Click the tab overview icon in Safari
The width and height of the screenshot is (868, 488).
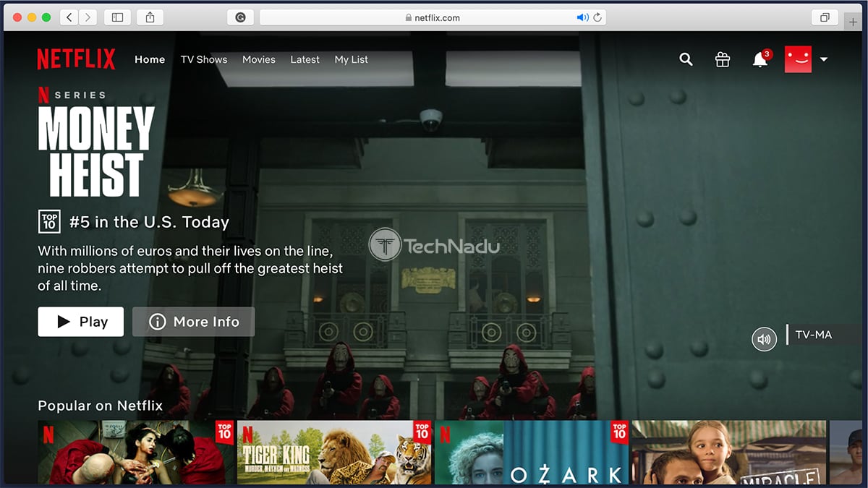825,17
